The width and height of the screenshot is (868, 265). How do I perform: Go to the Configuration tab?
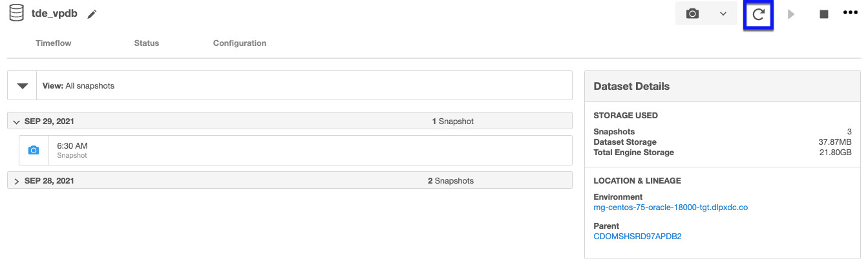(239, 43)
